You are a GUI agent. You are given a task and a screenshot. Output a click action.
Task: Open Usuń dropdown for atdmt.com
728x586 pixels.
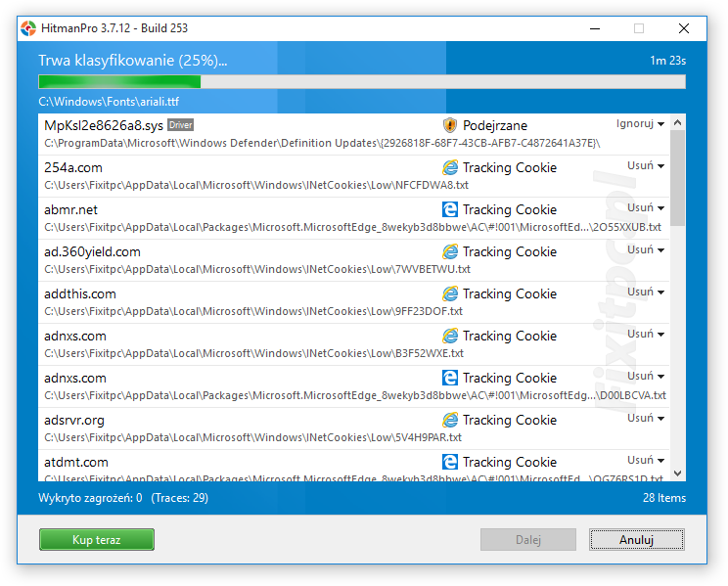[x=646, y=460]
